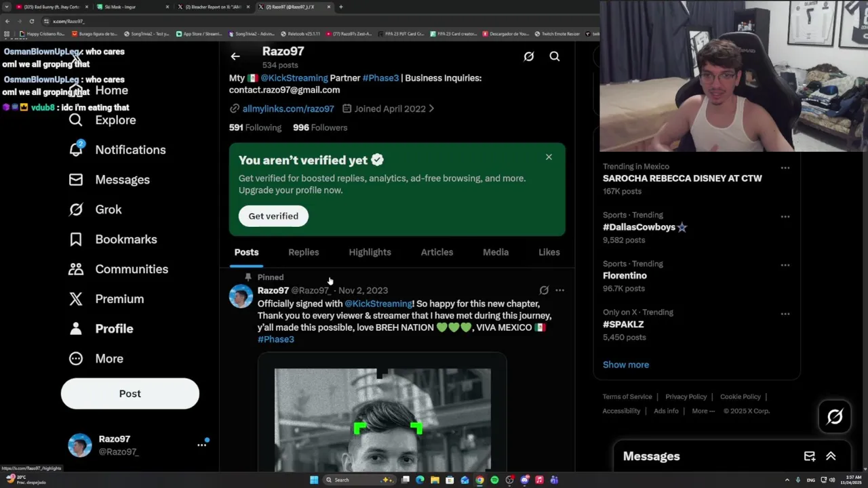Search posts with the profile magnifier icon

(x=554, y=57)
